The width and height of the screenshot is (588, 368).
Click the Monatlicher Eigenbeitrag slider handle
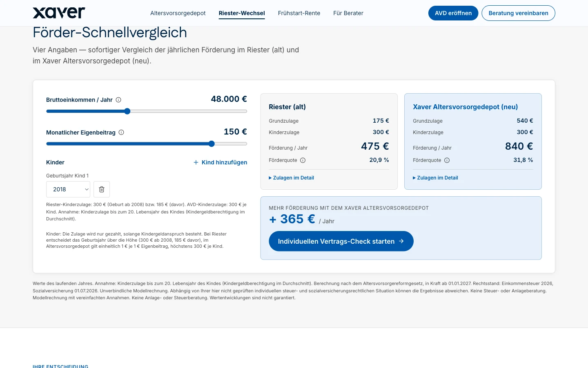coord(212,144)
